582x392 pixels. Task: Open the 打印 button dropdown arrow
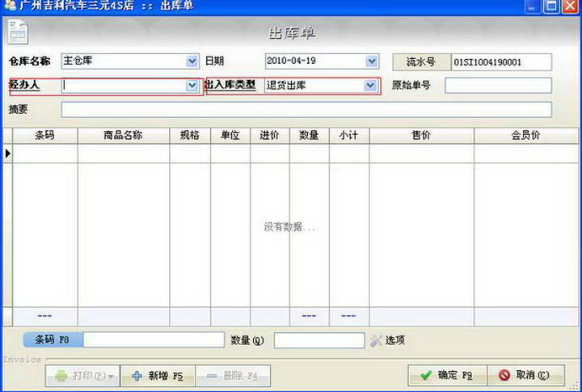(x=111, y=377)
